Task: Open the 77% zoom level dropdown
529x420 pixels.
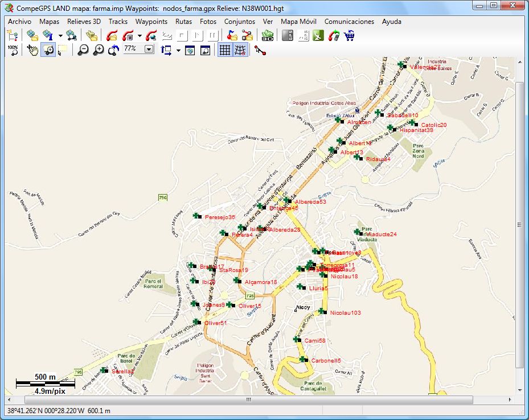Action: (x=149, y=50)
